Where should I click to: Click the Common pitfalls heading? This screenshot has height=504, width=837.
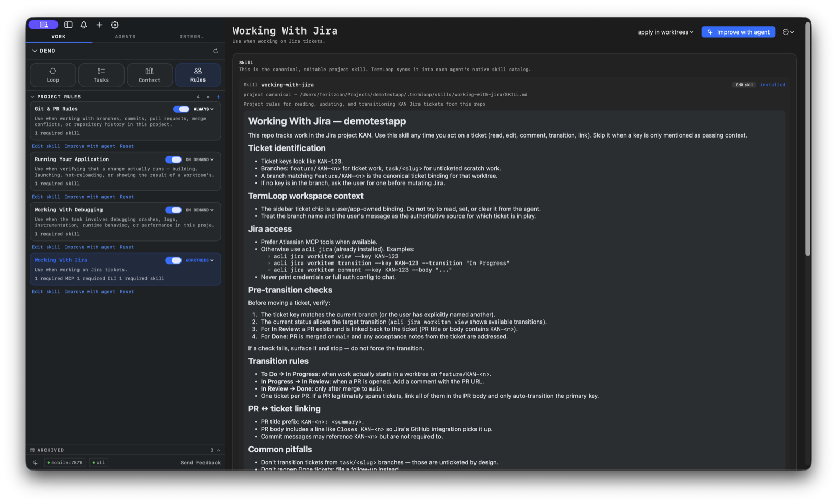click(x=280, y=450)
